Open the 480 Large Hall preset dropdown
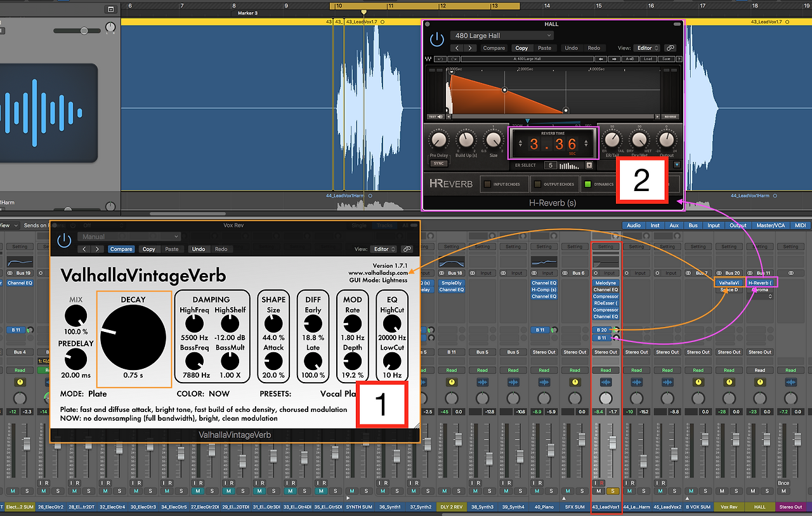 (502, 36)
